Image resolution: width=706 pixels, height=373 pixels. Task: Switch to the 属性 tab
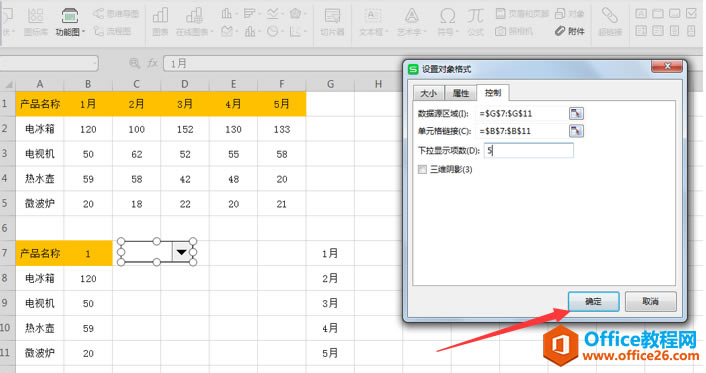click(461, 93)
